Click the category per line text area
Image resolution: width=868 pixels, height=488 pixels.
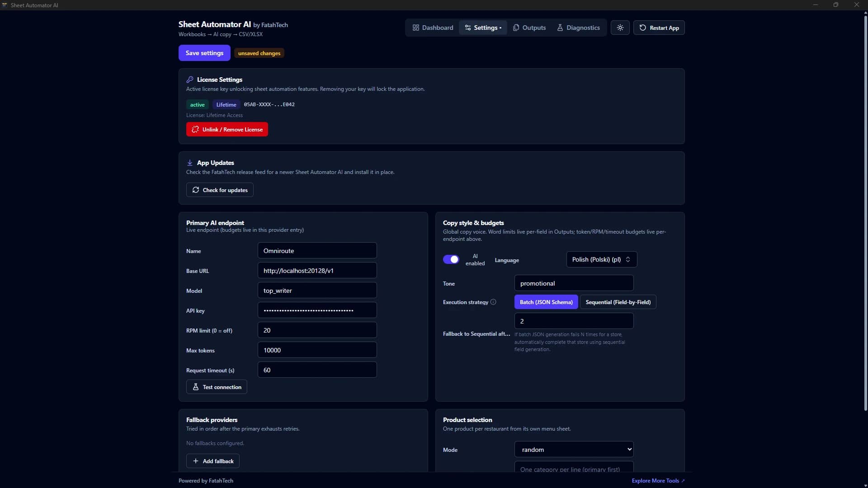click(x=574, y=468)
